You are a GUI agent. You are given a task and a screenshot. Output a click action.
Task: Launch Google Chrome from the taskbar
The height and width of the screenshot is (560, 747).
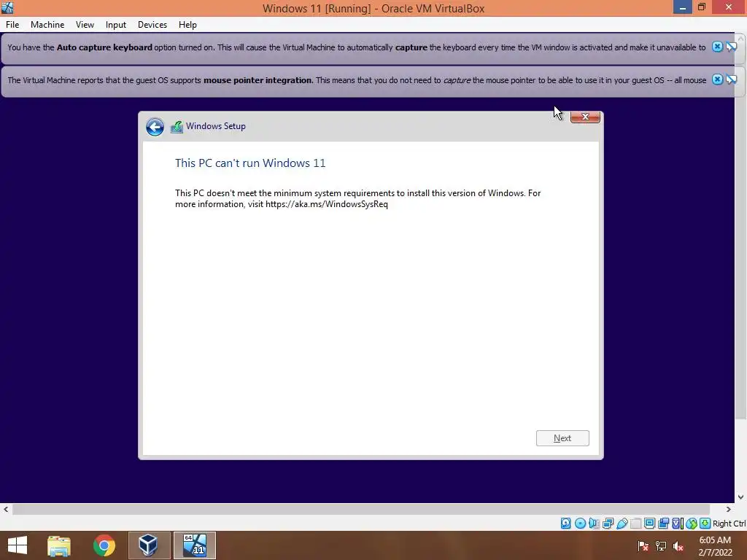tap(104, 545)
